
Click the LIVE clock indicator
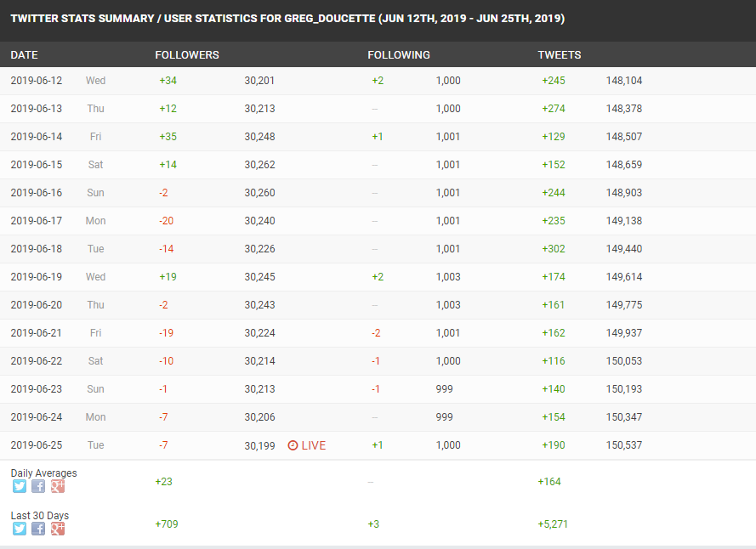pos(307,445)
